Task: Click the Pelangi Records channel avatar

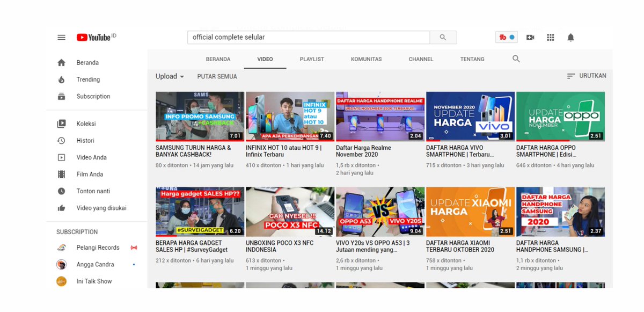Action: (61, 248)
